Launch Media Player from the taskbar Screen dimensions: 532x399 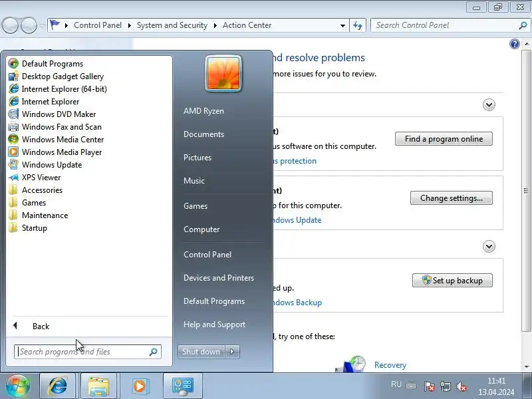(x=140, y=386)
